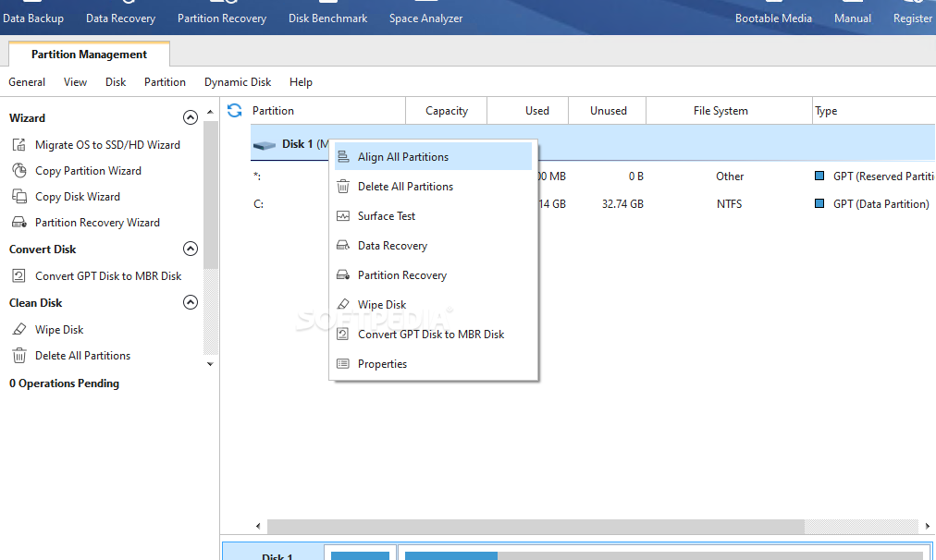Click Wipe Disk in the Clean Disk section
The image size is (936, 560).
point(59,329)
